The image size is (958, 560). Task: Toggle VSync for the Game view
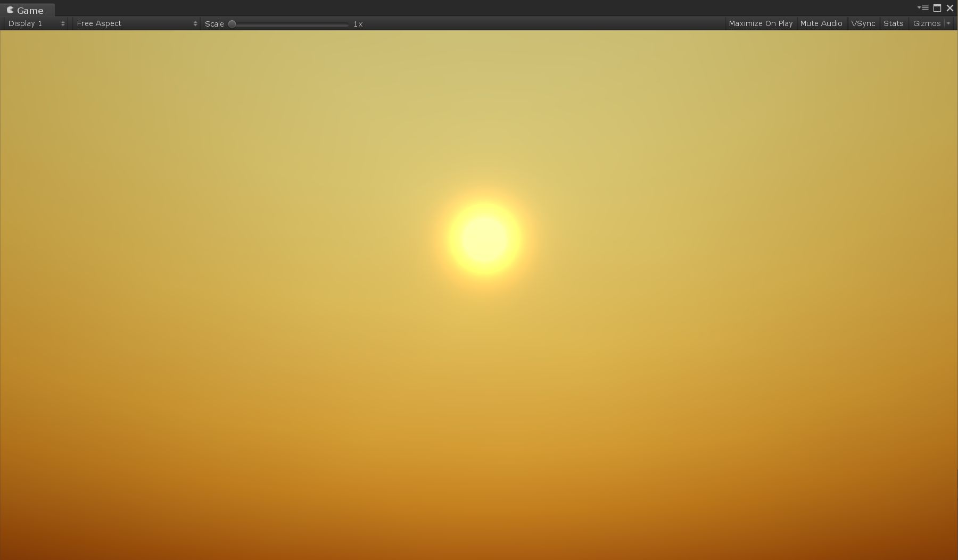point(863,23)
